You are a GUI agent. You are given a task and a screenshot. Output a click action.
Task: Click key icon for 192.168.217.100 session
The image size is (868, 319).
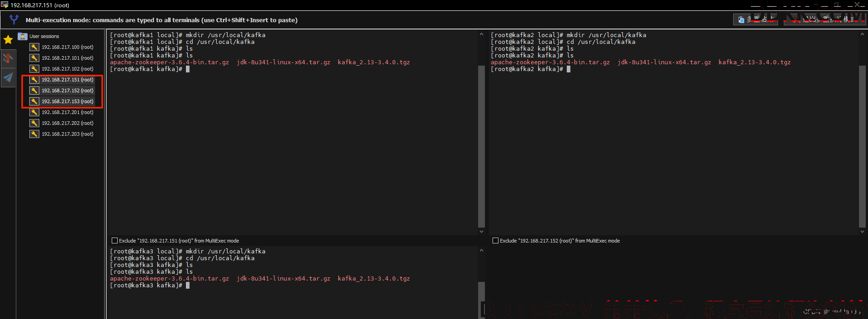(x=34, y=47)
